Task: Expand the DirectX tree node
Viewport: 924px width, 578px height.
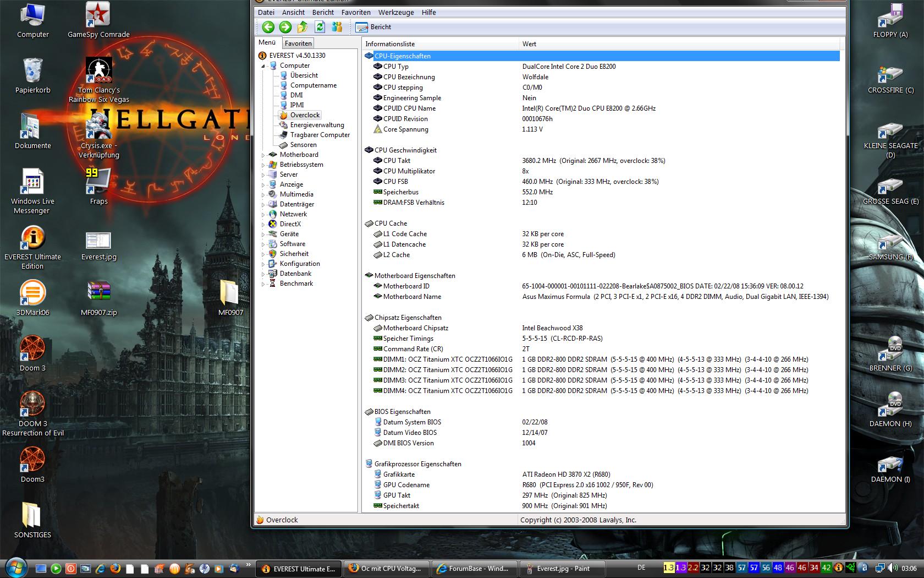Action: (x=263, y=225)
